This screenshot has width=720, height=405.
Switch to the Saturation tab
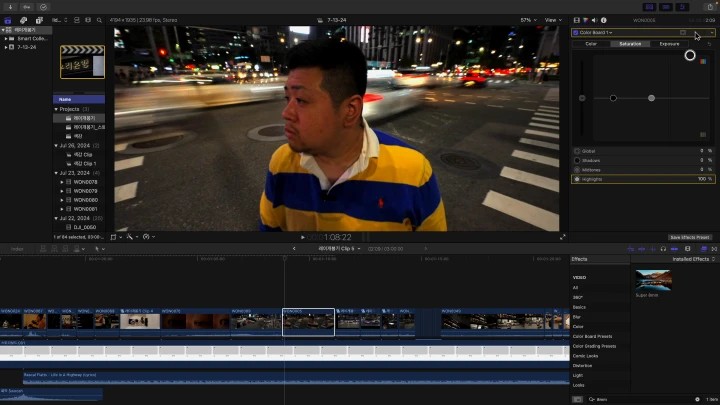click(630, 44)
